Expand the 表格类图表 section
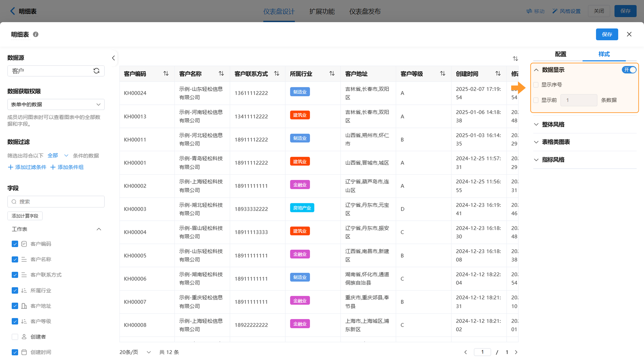 pyautogui.click(x=536, y=142)
